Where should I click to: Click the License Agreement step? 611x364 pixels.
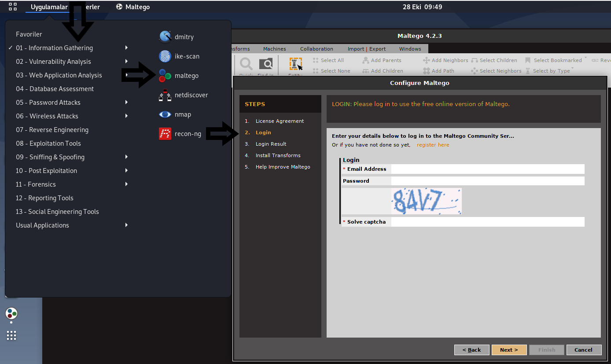(x=280, y=121)
